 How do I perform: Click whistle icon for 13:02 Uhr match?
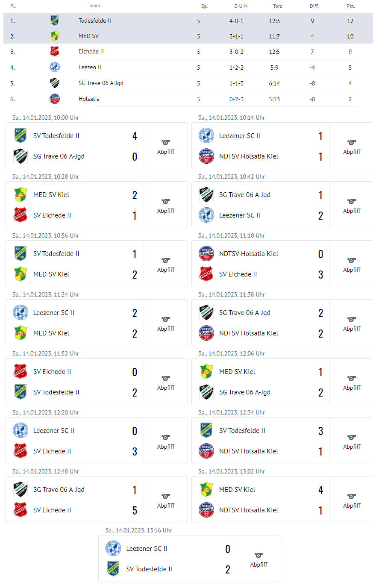(352, 496)
